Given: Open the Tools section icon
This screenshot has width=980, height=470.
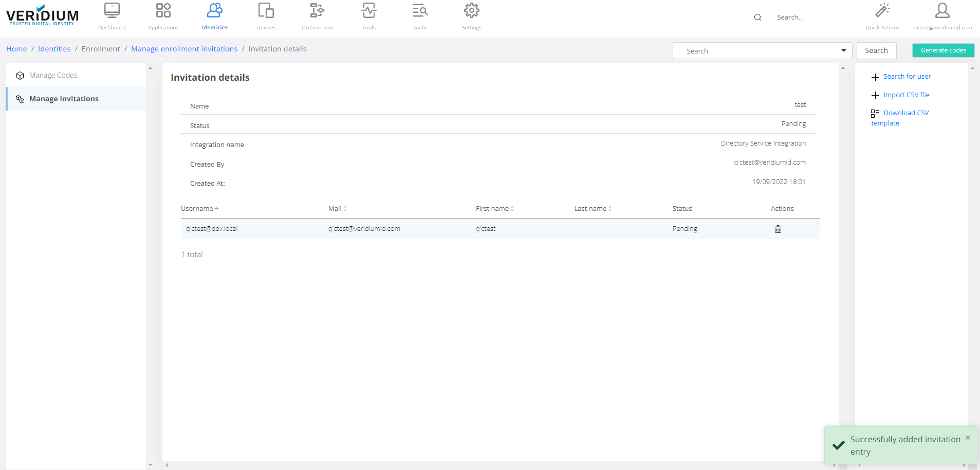Looking at the screenshot, I should coord(368,11).
